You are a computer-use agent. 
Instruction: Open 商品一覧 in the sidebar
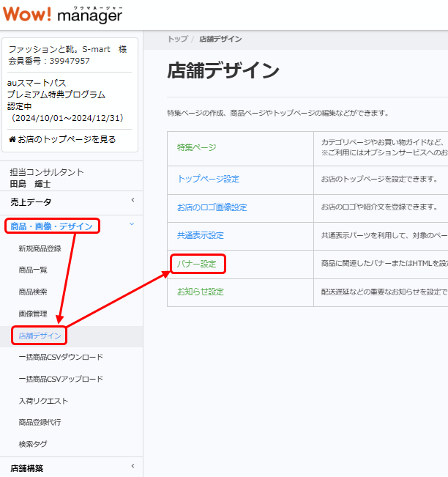click(x=33, y=270)
